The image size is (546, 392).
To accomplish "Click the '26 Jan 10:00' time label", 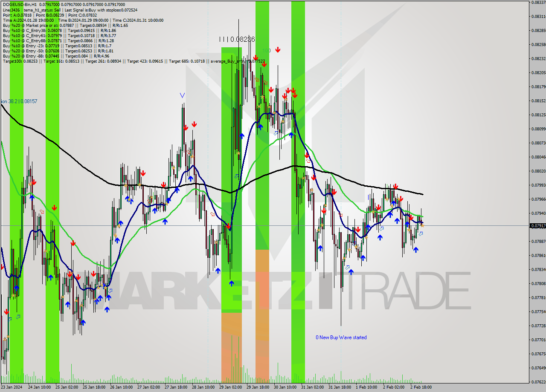I will tap(121, 387).
